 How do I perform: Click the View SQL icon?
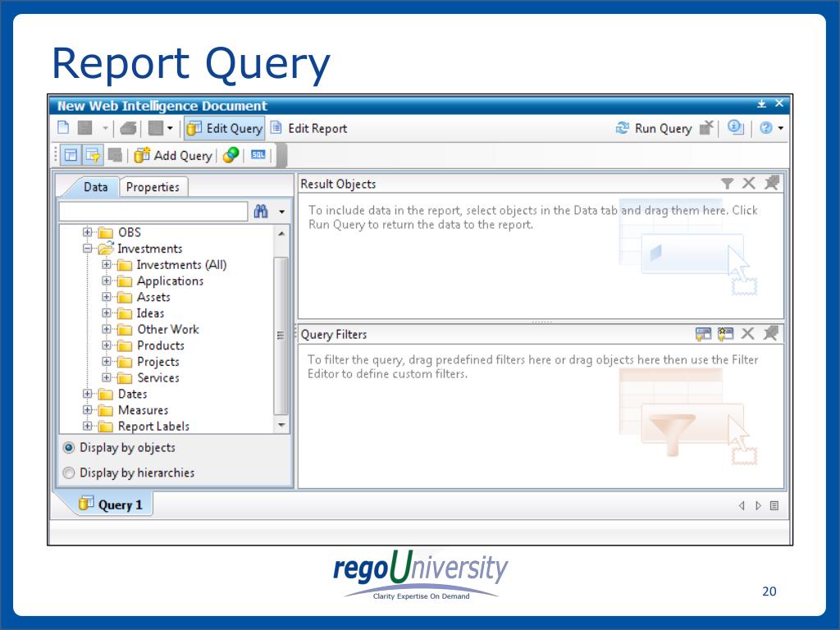(258, 155)
